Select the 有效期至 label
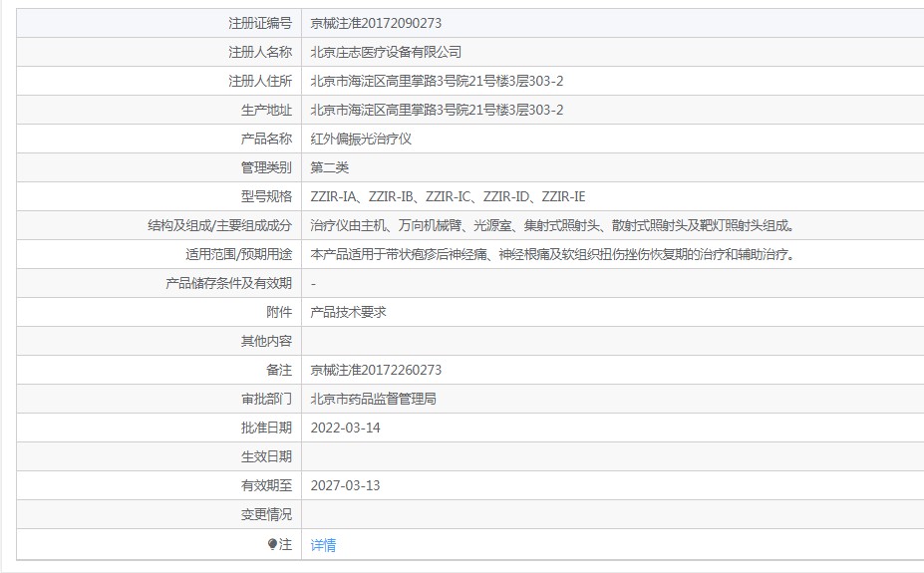The width and height of the screenshot is (924, 573). (266, 485)
